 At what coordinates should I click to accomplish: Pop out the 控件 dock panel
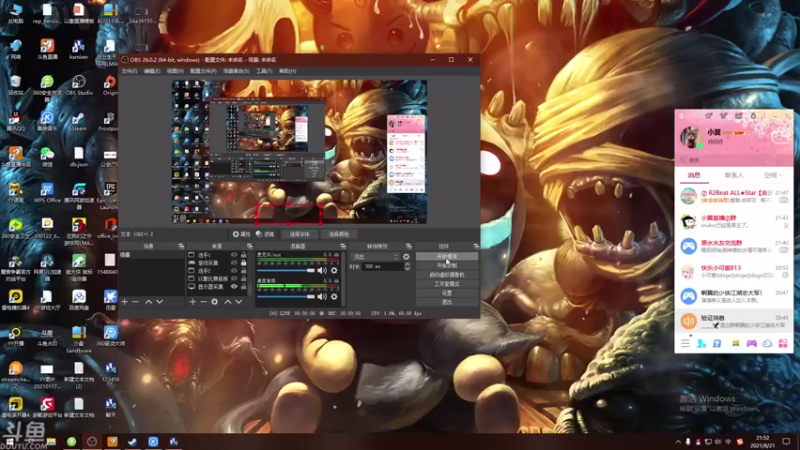(x=476, y=246)
